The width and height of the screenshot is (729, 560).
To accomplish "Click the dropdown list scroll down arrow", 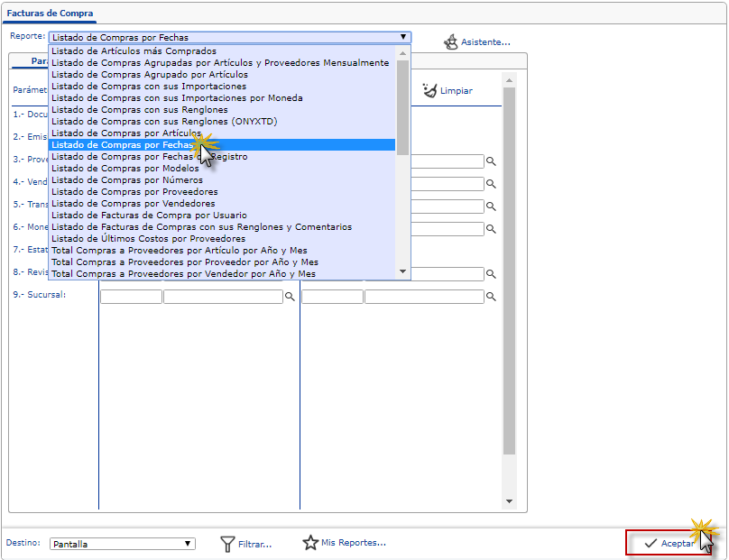I will point(402,271).
